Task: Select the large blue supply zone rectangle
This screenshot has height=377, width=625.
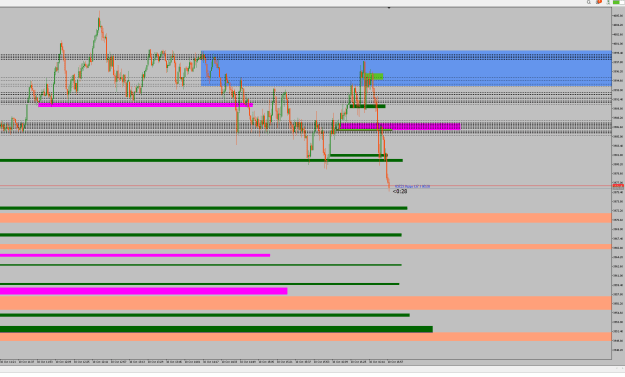Action: click(x=406, y=68)
